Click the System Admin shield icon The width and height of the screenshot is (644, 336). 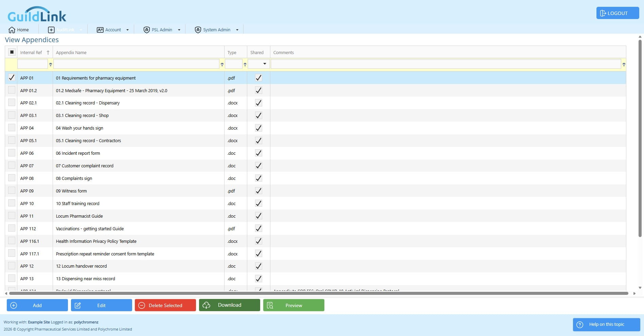pyautogui.click(x=198, y=30)
